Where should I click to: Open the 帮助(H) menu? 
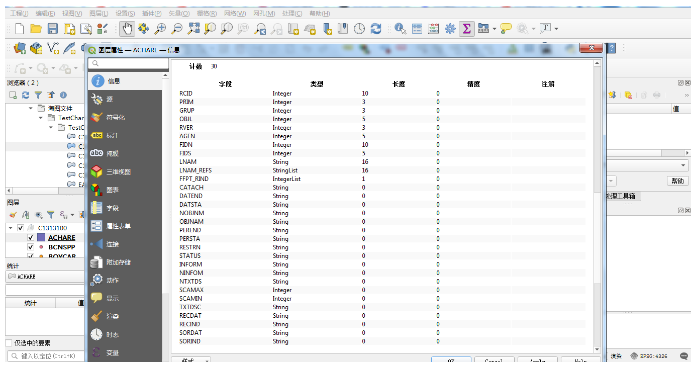click(320, 13)
